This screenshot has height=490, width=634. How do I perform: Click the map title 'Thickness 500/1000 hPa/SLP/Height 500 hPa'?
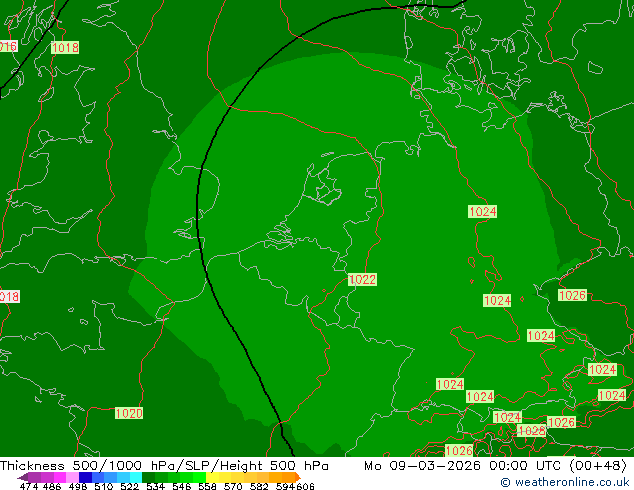pyautogui.click(x=164, y=466)
